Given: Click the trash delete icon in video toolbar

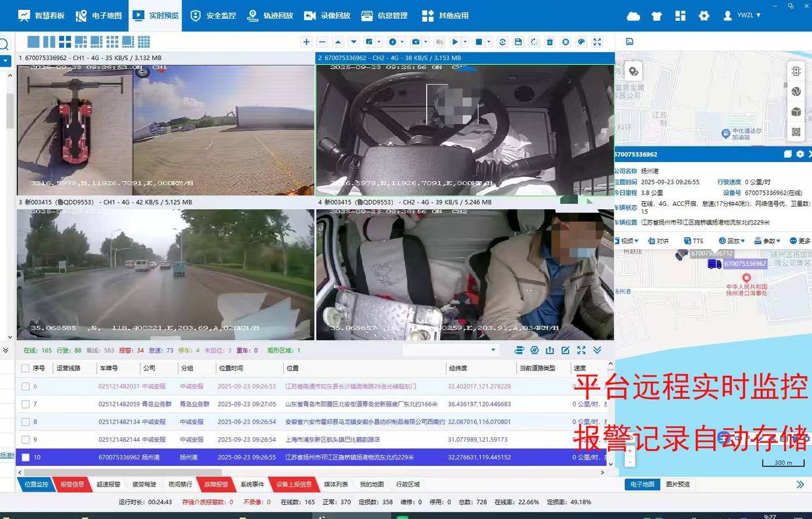Looking at the screenshot, I should (550, 42).
